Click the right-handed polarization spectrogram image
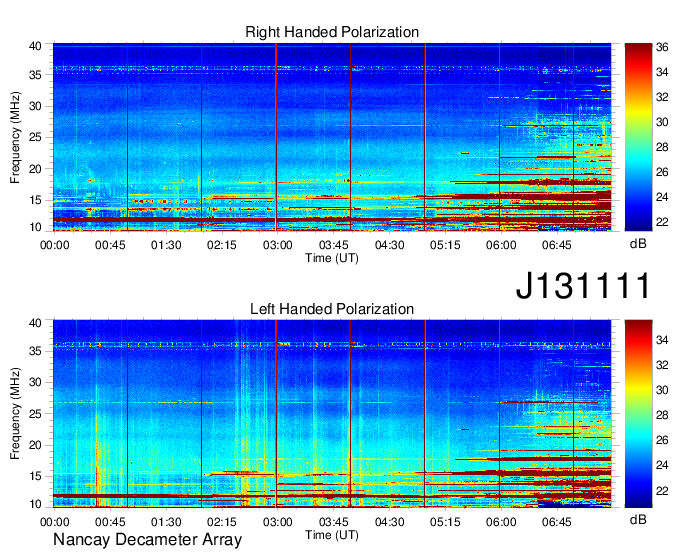The height and width of the screenshot is (552, 680). [332, 137]
